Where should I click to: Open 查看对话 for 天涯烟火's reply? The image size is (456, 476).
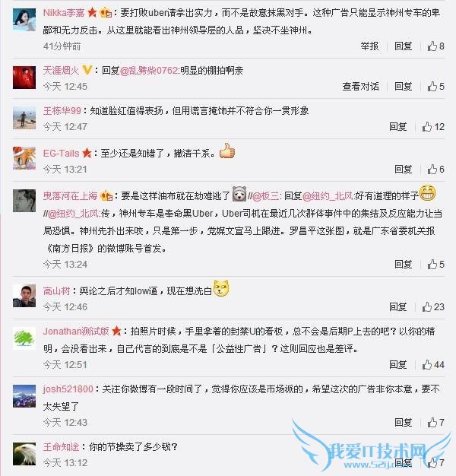tap(360, 87)
